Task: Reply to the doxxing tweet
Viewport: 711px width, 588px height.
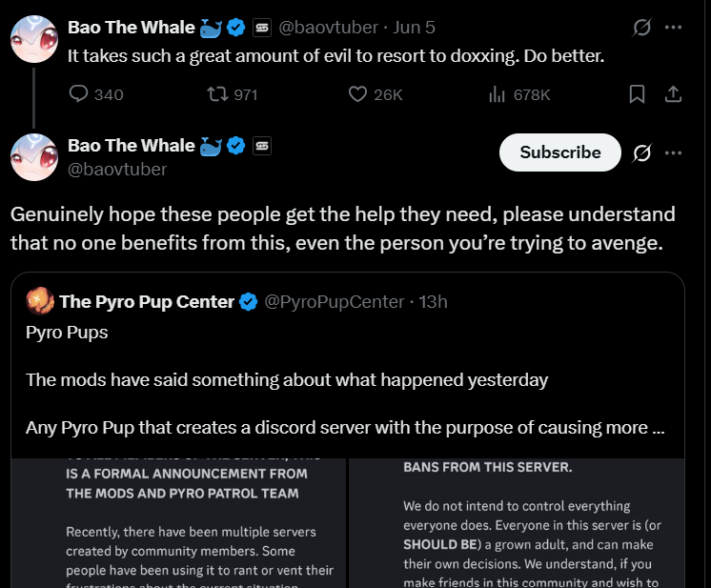Action: [79, 94]
